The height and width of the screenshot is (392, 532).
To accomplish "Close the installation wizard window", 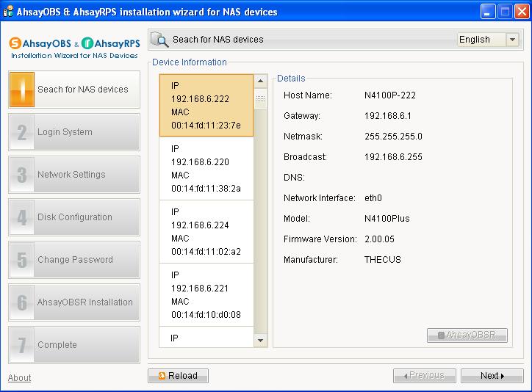I will pos(522,12).
